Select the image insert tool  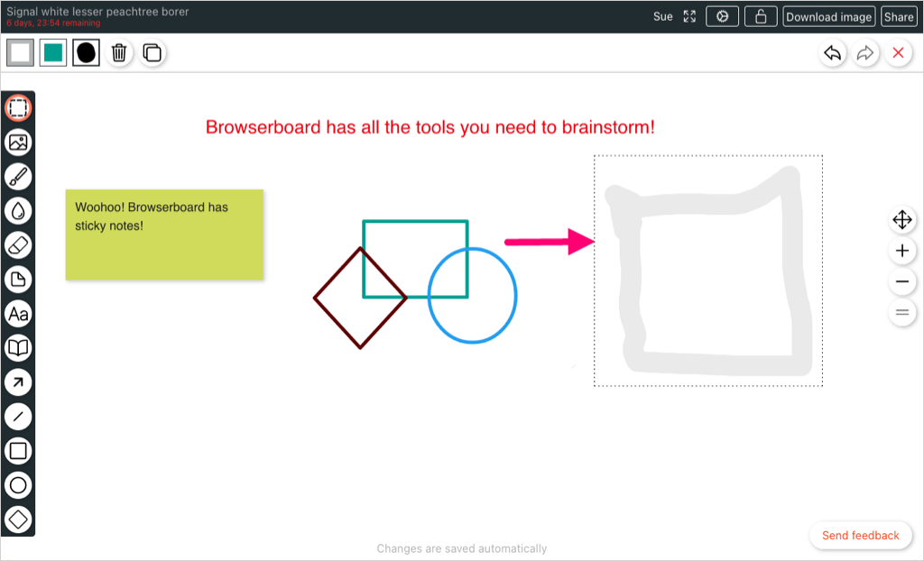click(x=18, y=143)
